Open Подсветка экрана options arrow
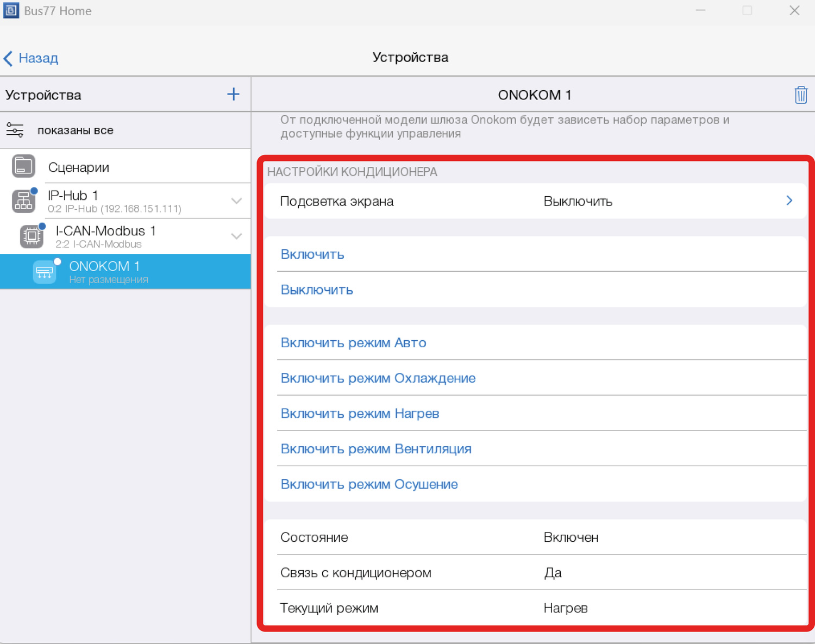Viewport: 815px width, 644px height. 789,201
